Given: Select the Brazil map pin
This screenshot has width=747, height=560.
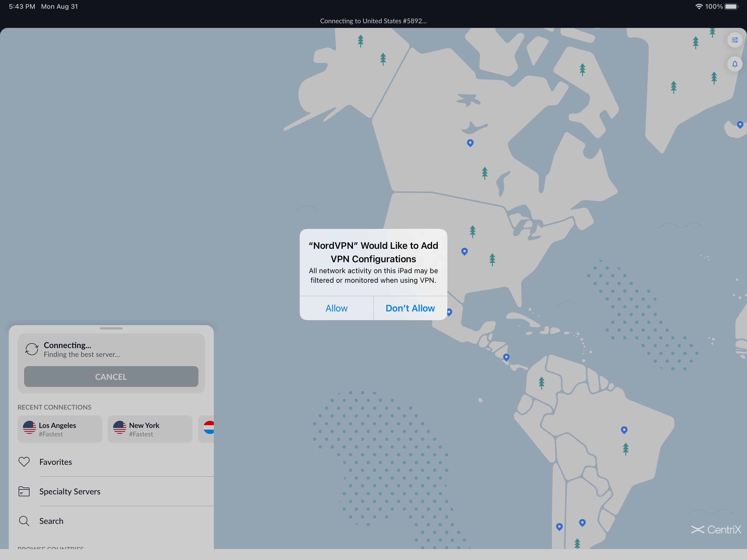Looking at the screenshot, I should (624, 430).
